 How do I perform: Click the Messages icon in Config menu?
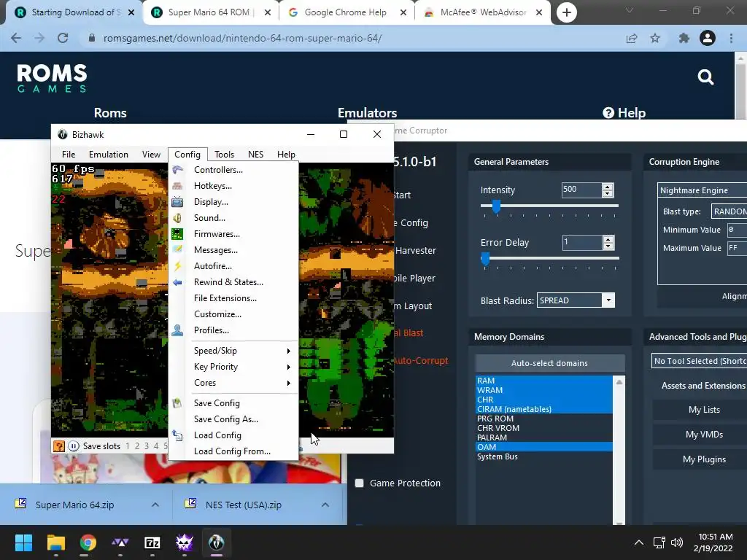[178, 249]
